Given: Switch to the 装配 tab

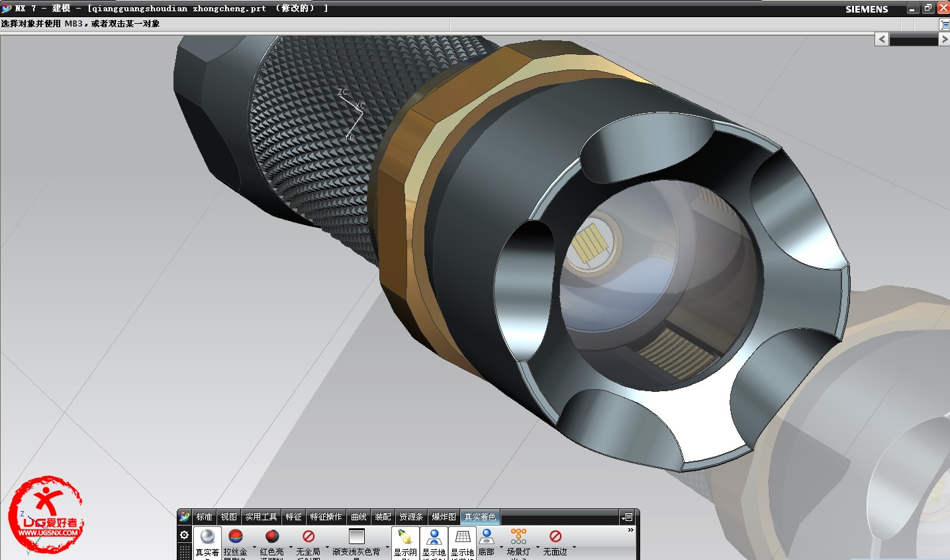Looking at the screenshot, I should pos(383,517).
